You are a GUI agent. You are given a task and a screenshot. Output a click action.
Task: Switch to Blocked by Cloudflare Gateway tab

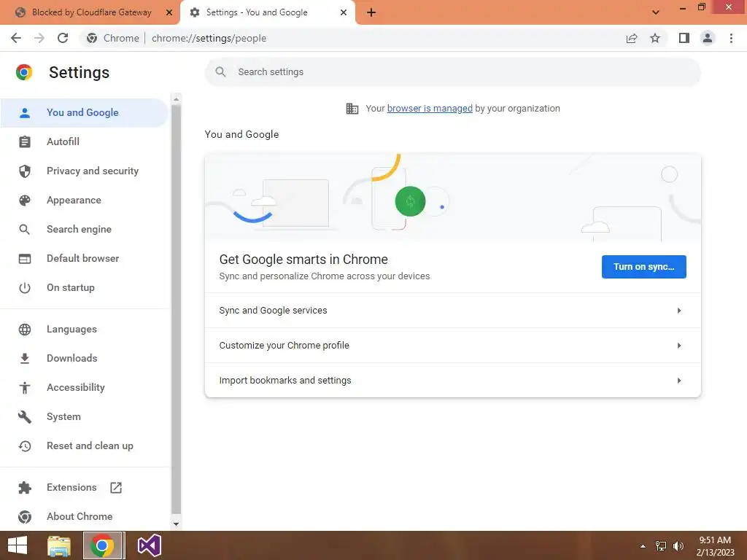tap(90, 12)
